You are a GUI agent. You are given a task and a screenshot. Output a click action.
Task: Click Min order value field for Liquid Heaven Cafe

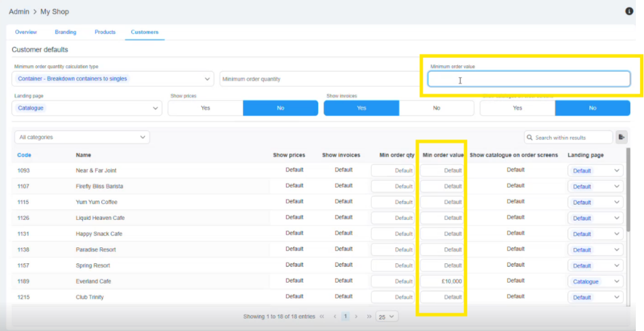click(442, 218)
